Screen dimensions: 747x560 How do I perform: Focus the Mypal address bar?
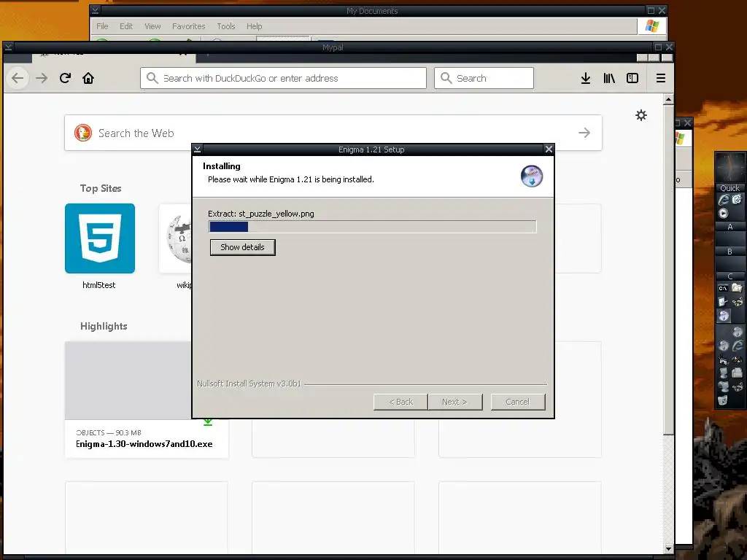coord(283,78)
